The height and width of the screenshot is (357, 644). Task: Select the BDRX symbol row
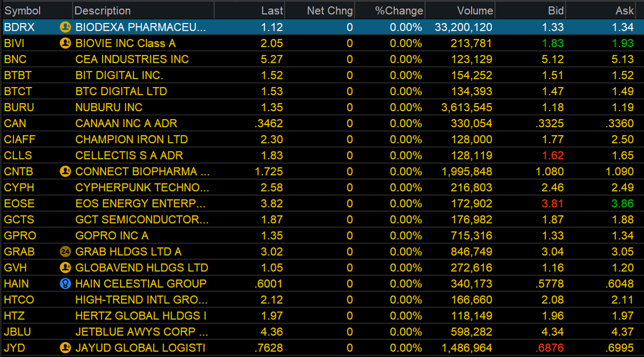322,27
